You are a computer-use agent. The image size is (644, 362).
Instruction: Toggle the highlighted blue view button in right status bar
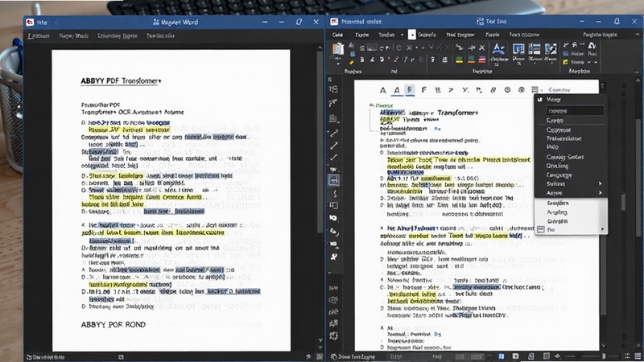coord(501,356)
